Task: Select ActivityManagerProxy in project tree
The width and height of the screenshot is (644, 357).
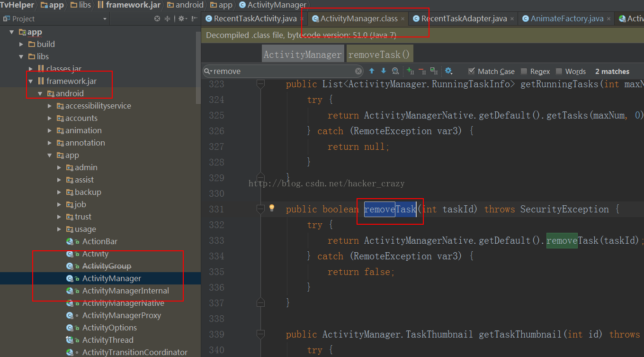Action: 121,315
